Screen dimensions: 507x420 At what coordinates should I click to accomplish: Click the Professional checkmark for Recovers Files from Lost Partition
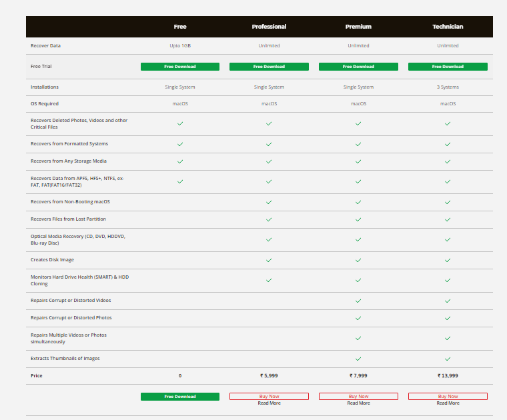(269, 220)
